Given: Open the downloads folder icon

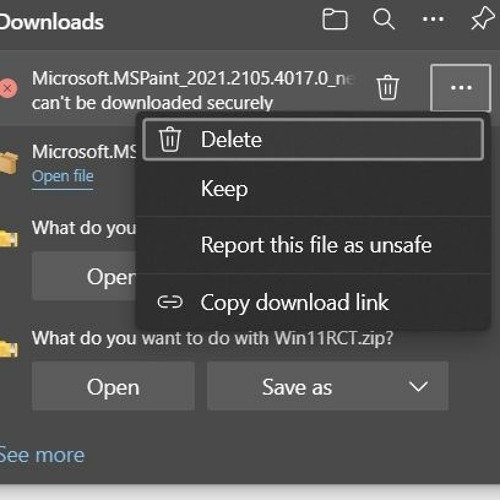Looking at the screenshot, I should 335,20.
